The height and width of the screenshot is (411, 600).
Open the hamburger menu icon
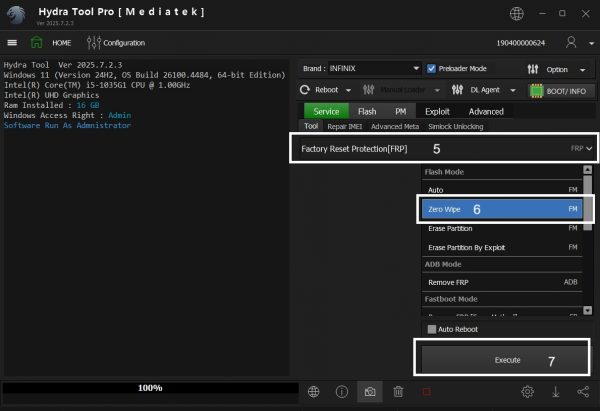click(12, 42)
